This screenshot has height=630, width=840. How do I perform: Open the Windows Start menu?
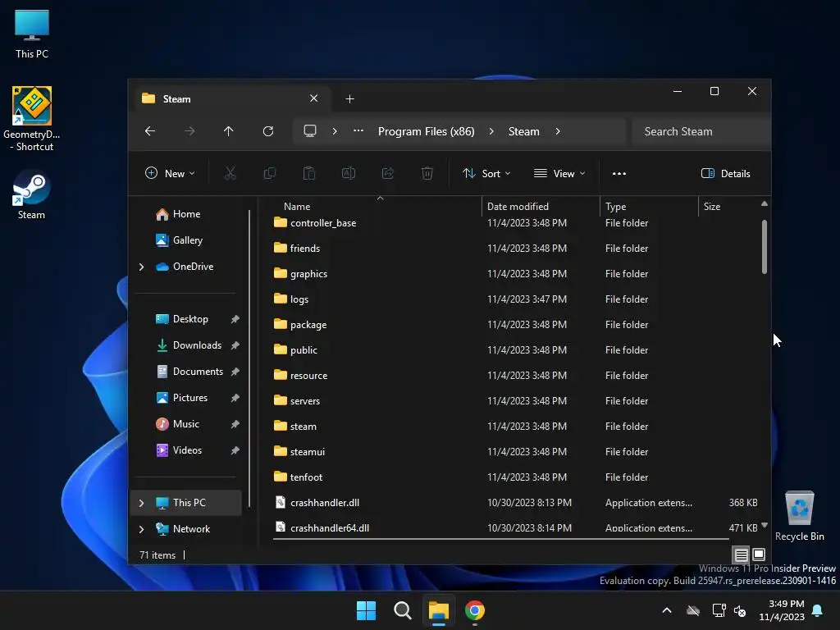366,610
